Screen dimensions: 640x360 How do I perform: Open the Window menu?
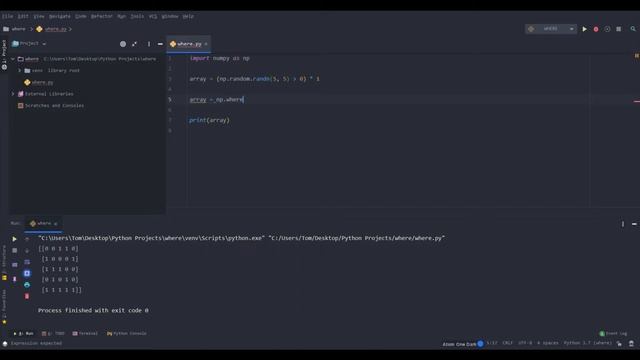pyautogui.click(x=170, y=16)
